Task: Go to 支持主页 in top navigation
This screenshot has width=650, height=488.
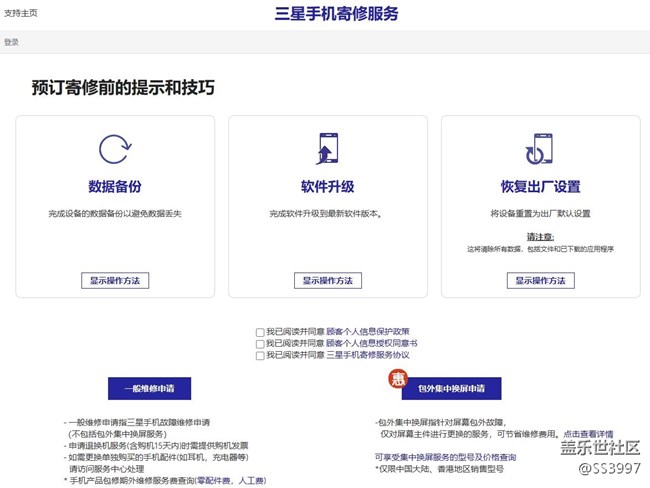Action: pyautogui.click(x=21, y=13)
